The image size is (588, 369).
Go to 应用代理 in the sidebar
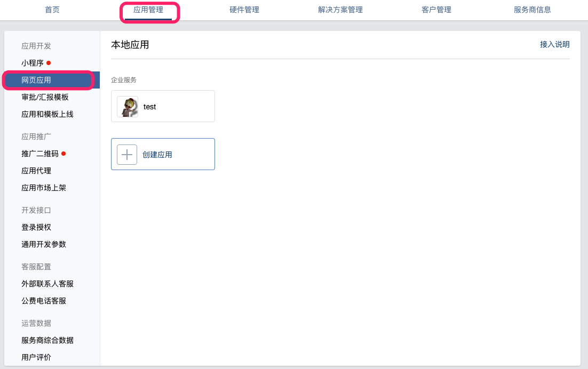(x=36, y=171)
